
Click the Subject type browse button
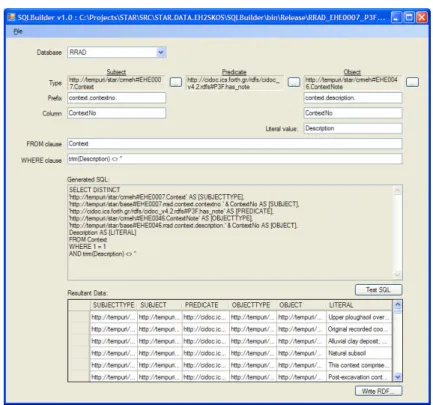coord(176,82)
